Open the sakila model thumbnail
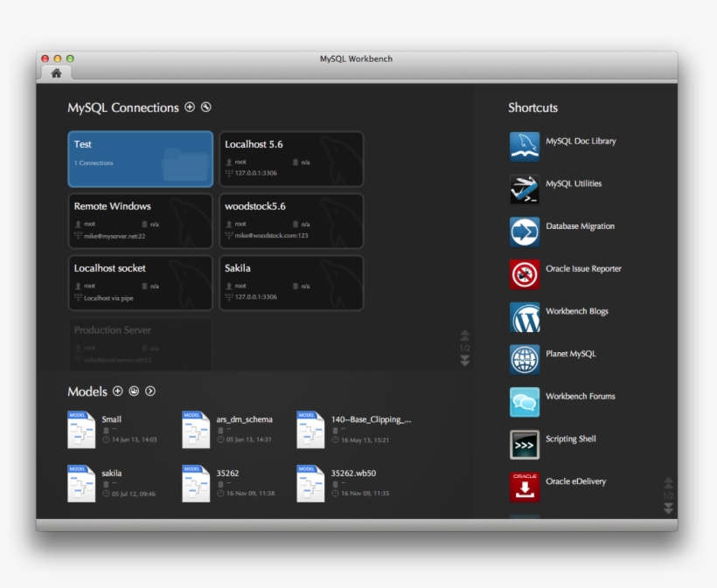 81,484
